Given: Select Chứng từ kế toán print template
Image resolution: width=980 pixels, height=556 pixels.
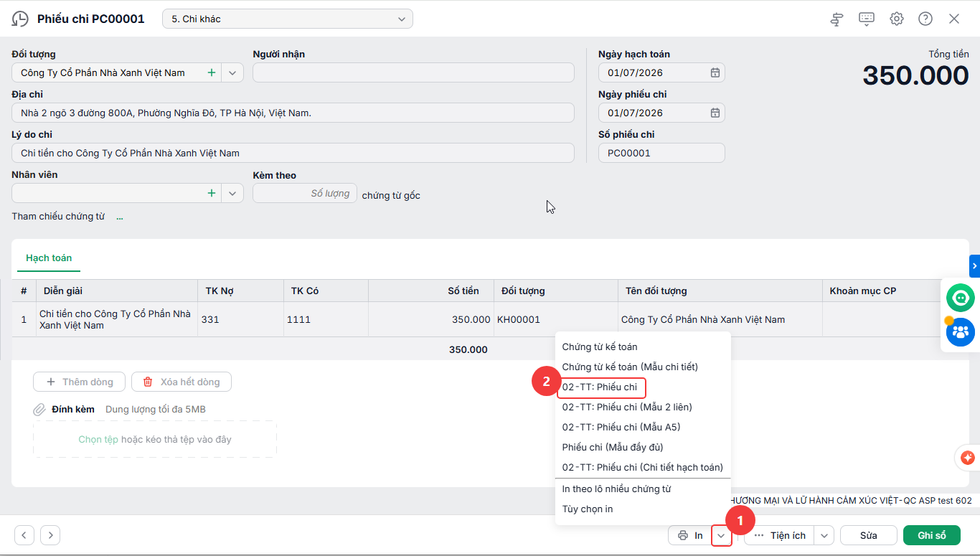Looking at the screenshot, I should [600, 347].
